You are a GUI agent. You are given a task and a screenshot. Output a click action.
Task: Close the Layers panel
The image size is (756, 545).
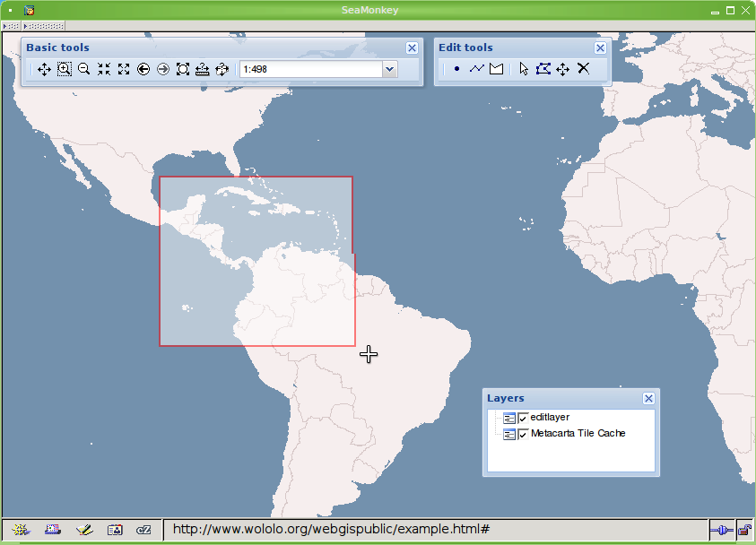pyautogui.click(x=648, y=399)
